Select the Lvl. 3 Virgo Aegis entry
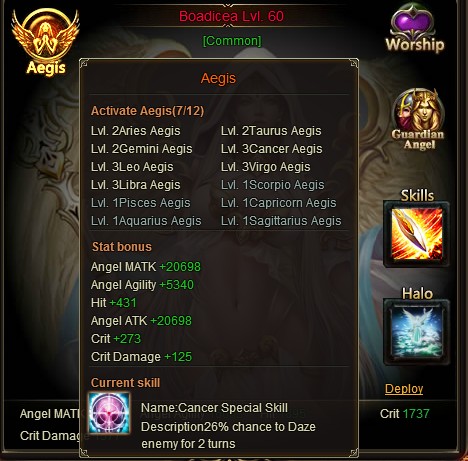This screenshot has height=461, width=468. click(x=266, y=167)
